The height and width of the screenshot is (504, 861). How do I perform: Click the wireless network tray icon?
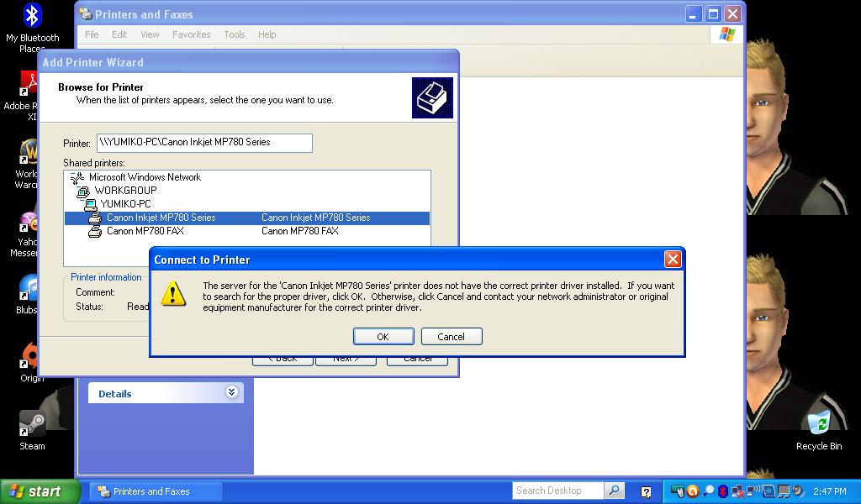coord(753,491)
